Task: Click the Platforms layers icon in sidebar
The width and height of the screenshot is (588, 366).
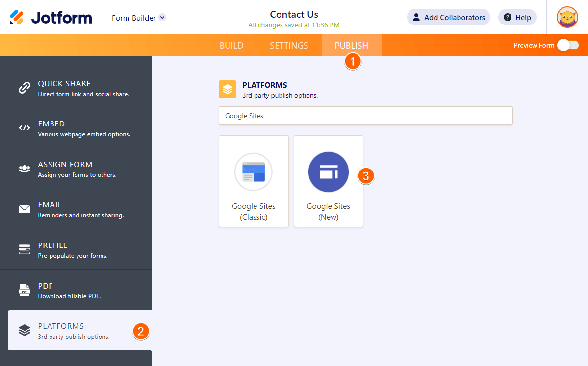Action: pyautogui.click(x=25, y=330)
